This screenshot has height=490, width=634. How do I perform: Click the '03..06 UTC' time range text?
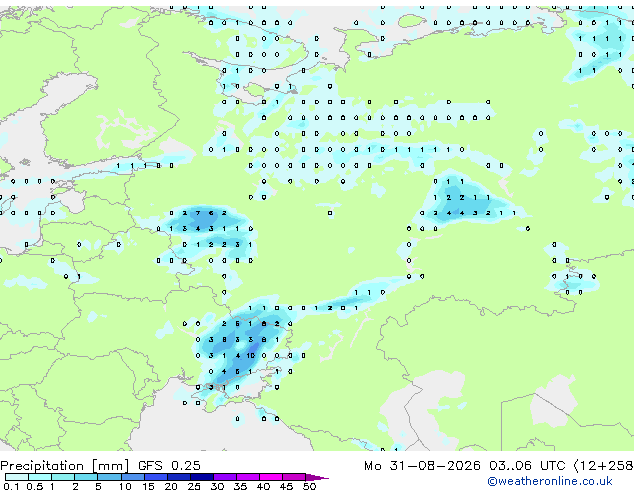coord(527,466)
